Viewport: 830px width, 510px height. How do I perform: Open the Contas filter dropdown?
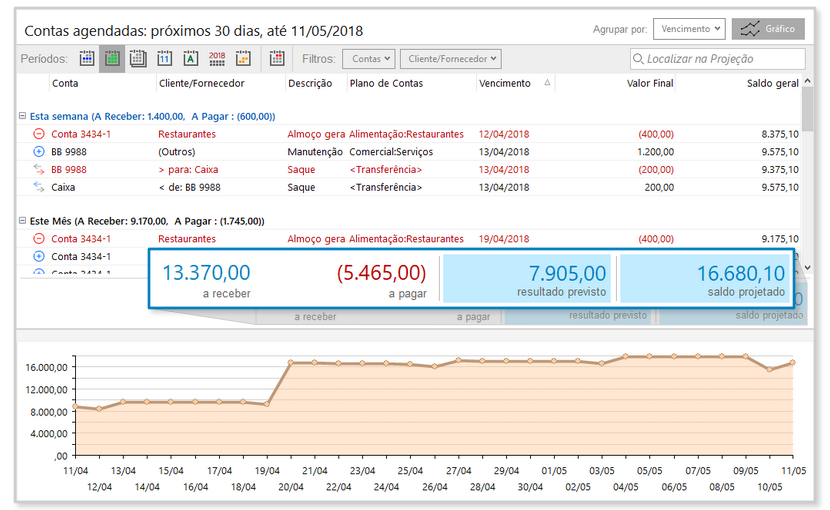[369, 60]
